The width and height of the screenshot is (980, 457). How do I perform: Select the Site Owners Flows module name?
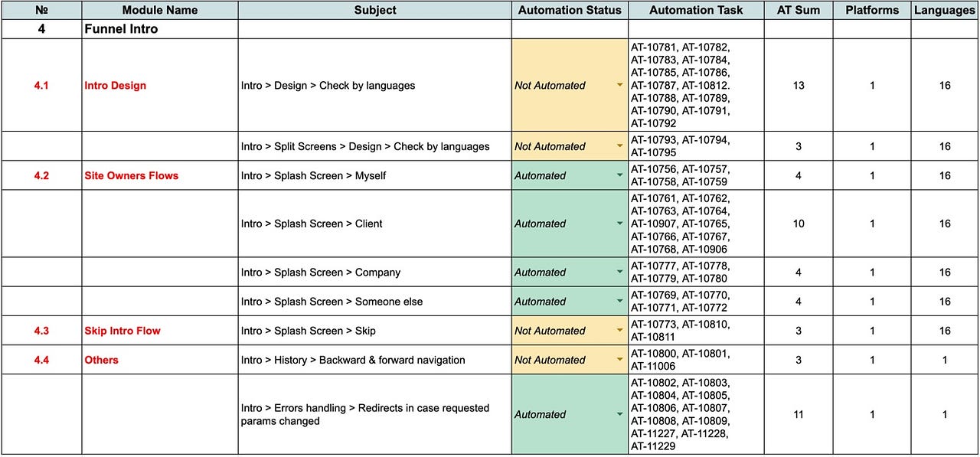131,176
